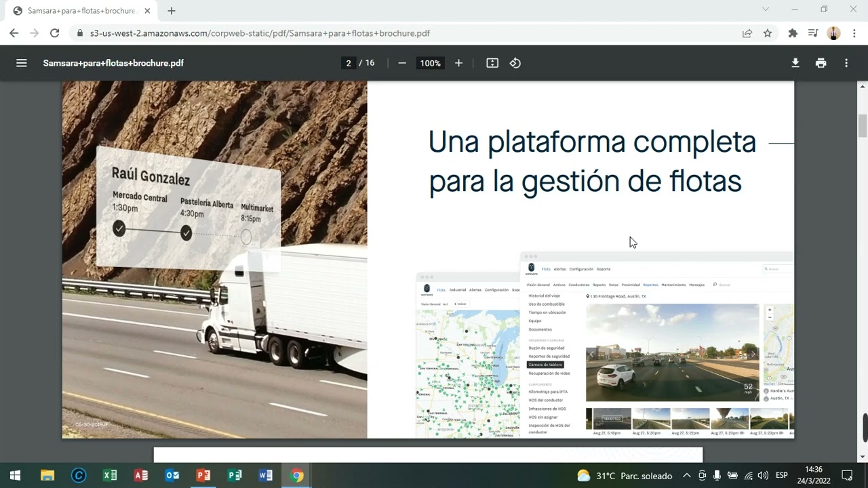This screenshot has height=488, width=868.
Task: Click the scrollbar down arrow
Action: point(863,457)
